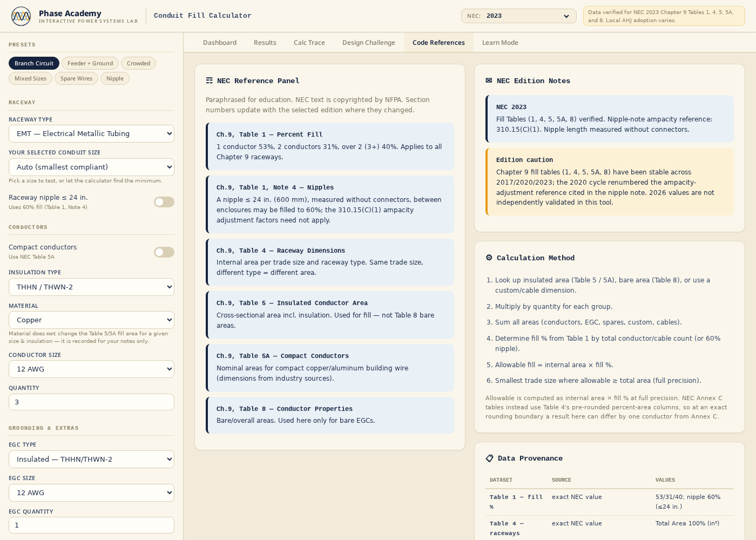Select the Branch Circuit preset
756x540 pixels.
click(x=34, y=63)
